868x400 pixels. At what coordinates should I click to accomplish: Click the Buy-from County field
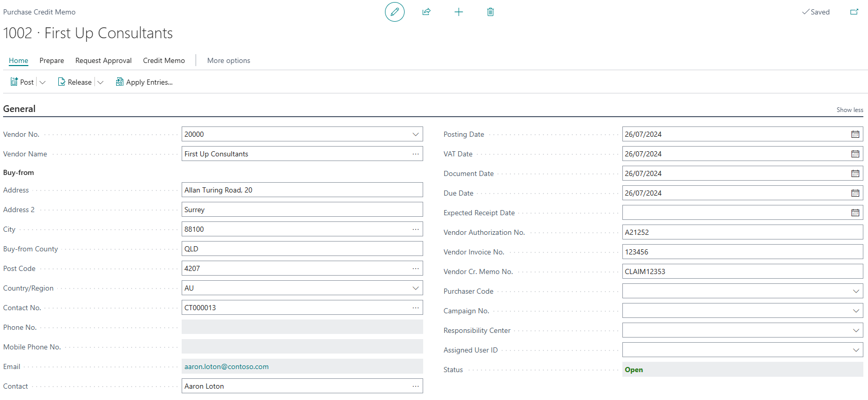pyautogui.click(x=302, y=249)
